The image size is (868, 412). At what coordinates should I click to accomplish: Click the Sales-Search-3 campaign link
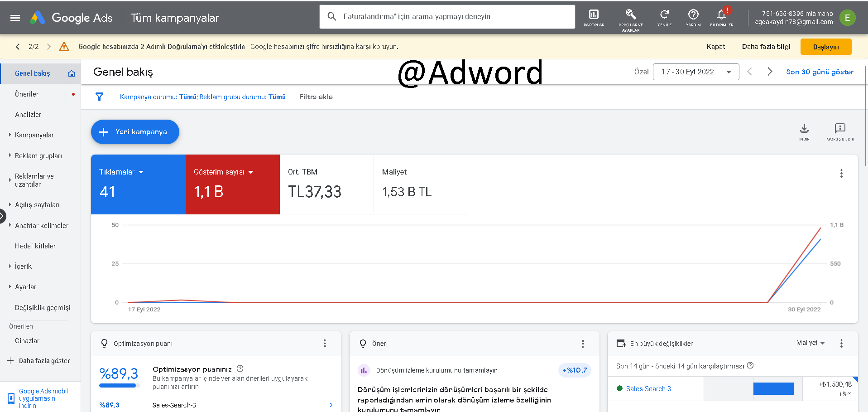648,389
